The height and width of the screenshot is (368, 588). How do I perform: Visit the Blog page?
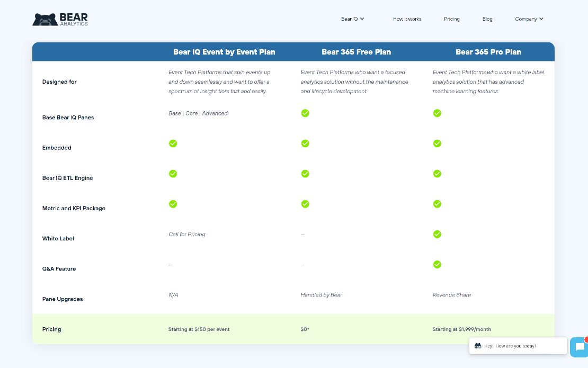487,19
